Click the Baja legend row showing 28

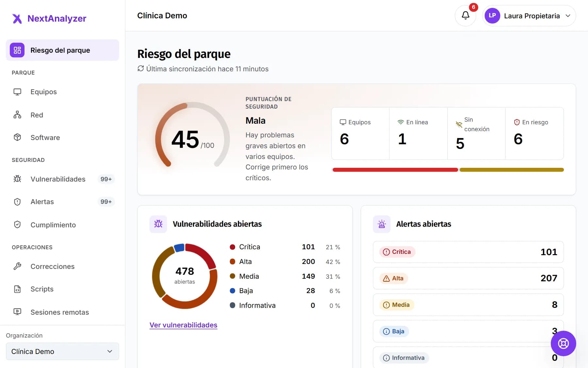point(285,291)
